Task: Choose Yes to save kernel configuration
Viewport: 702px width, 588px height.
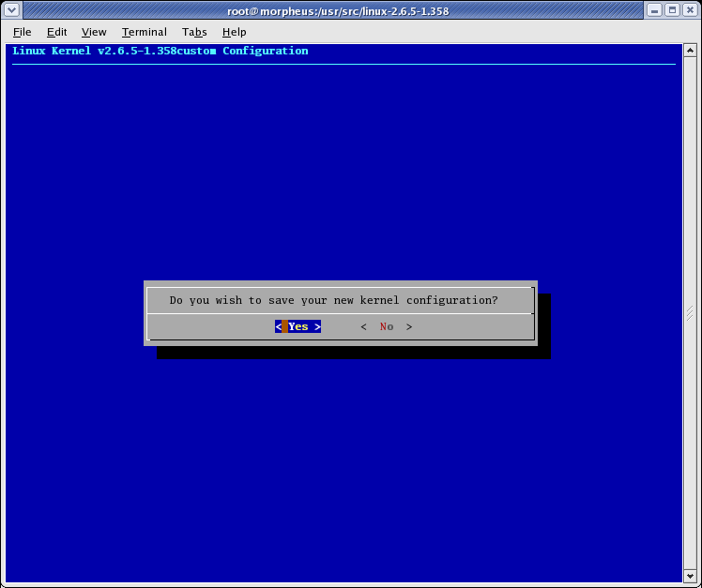Action: click(298, 326)
